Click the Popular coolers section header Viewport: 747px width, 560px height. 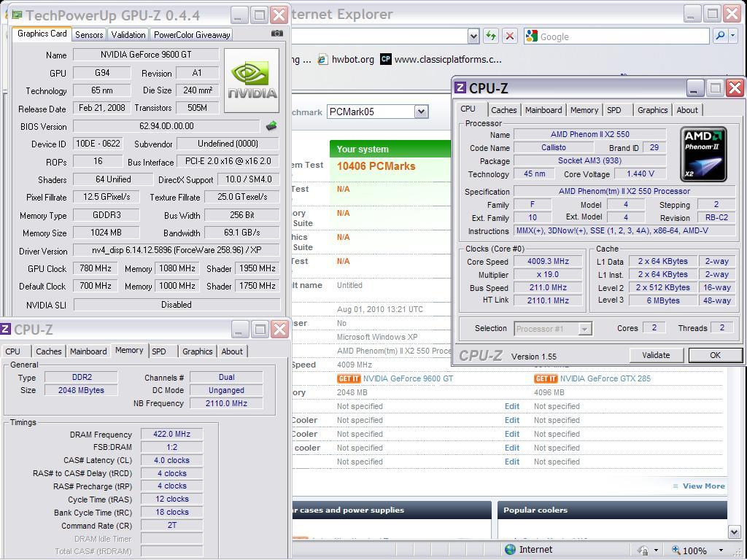point(612,510)
